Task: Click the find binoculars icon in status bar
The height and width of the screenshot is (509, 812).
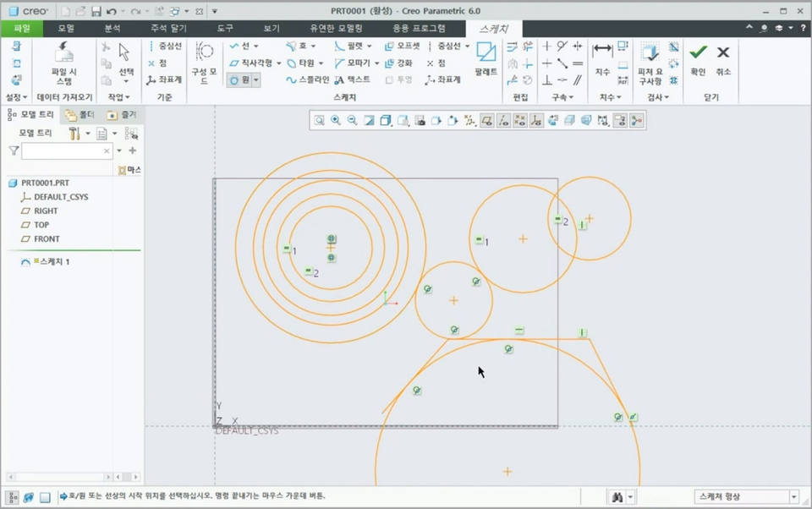Action: pos(617,497)
